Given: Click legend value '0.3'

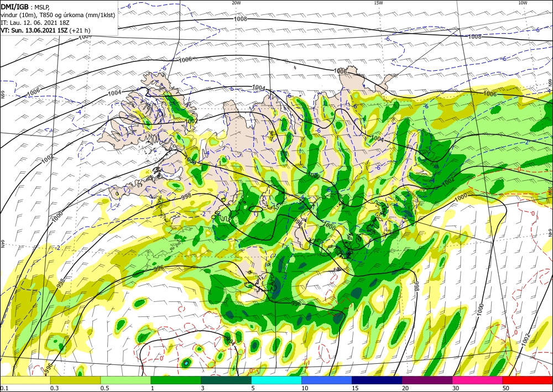Looking at the screenshot, I should pos(54,388).
